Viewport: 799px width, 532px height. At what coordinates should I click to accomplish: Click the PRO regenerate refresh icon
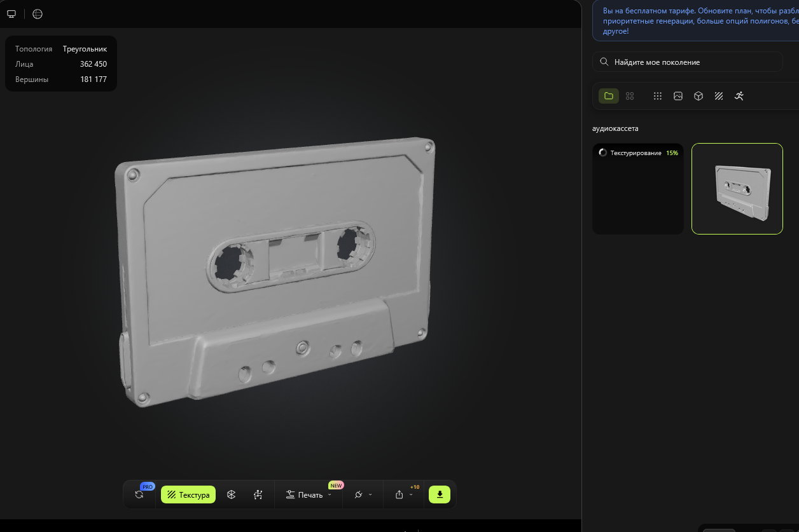coord(139,494)
